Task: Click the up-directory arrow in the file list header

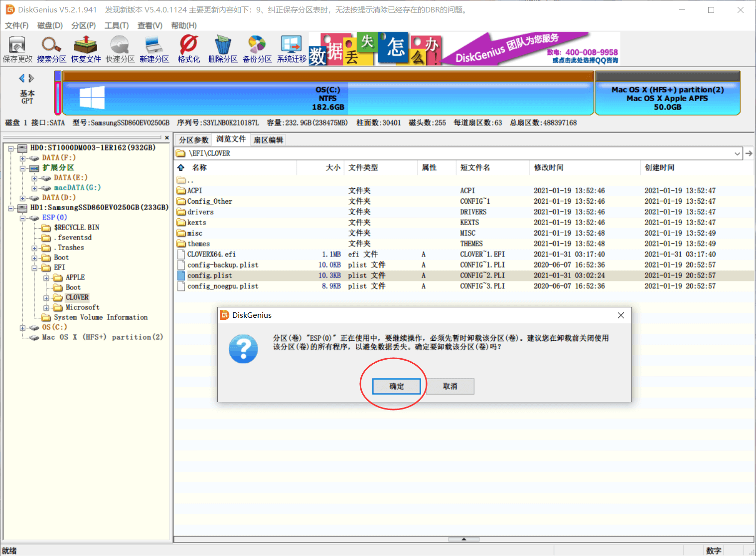Action: pyautogui.click(x=181, y=167)
